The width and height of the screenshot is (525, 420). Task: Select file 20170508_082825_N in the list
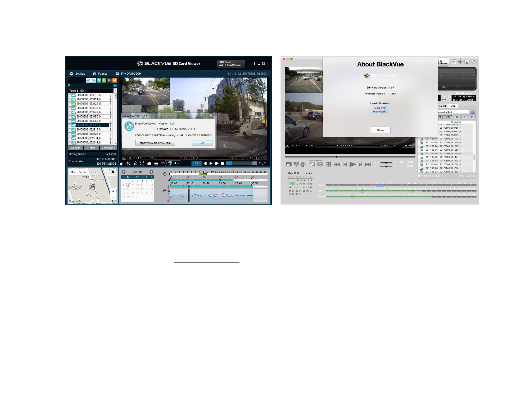coord(89,134)
